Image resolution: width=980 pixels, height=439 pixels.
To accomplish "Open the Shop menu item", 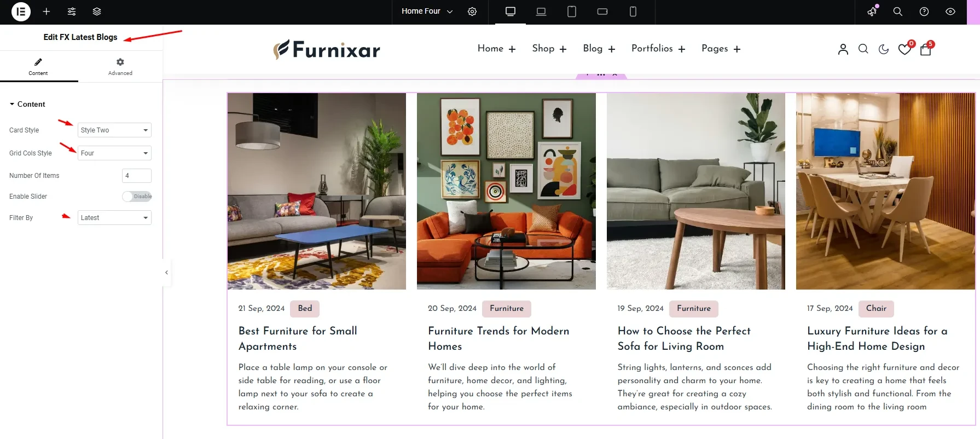I will 549,49.
